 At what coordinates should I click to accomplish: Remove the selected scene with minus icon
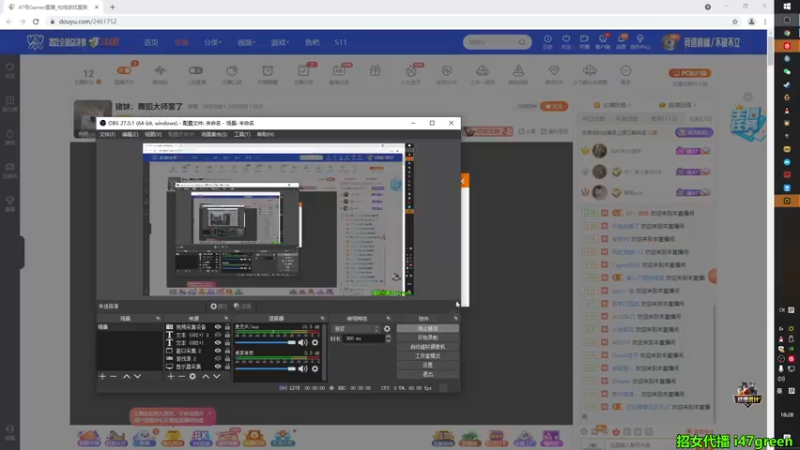(113, 377)
